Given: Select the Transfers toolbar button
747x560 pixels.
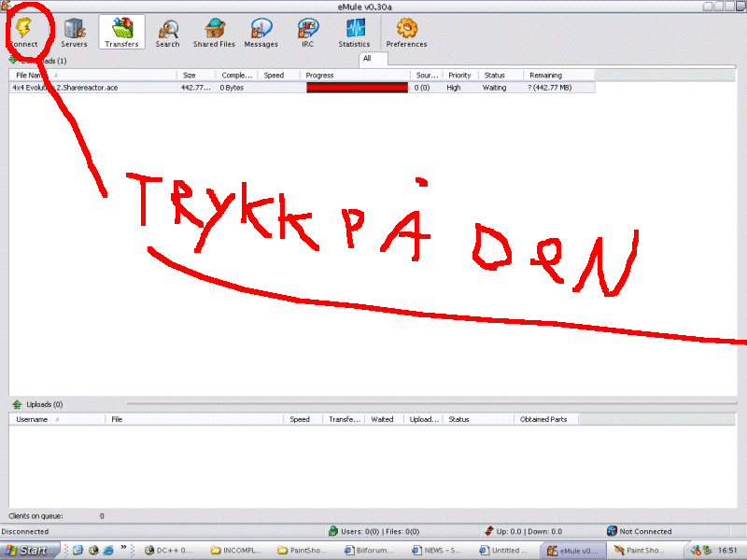Looking at the screenshot, I should point(121,33).
